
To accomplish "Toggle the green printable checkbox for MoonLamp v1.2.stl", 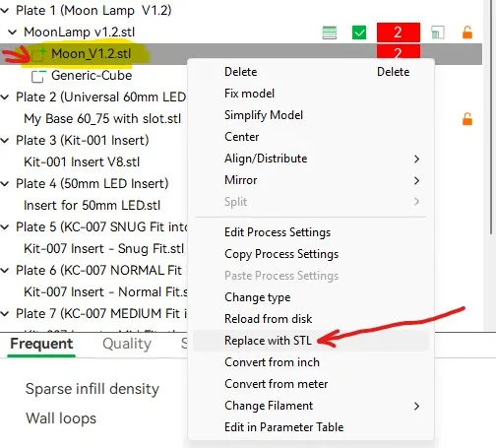I will pos(359,32).
